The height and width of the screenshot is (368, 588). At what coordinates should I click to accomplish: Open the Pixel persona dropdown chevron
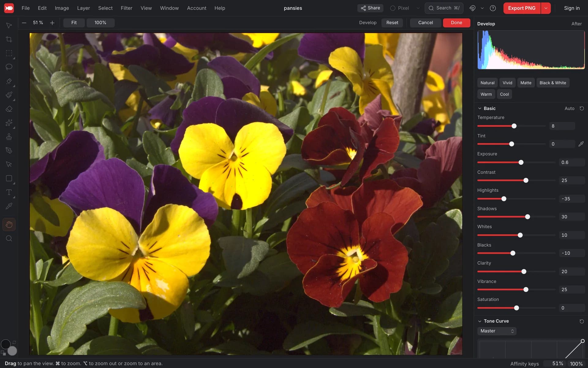click(x=418, y=8)
